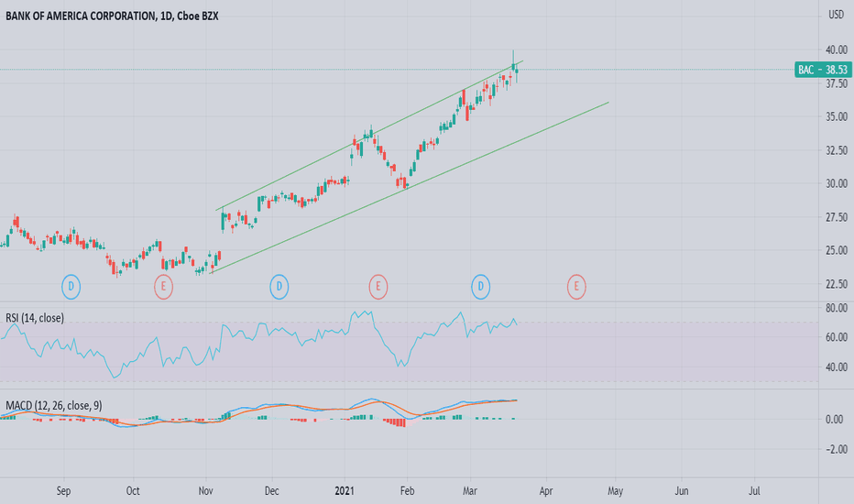Screen dimensions: 854x504
Task: Click the 2021 label on time axis
Action: [x=345, y=491]
